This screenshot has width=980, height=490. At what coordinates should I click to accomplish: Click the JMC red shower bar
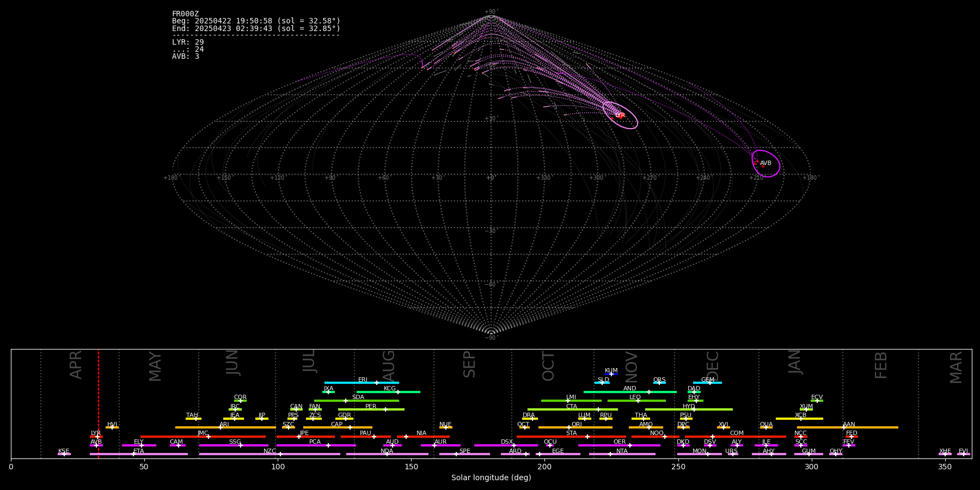coord(203,437)
